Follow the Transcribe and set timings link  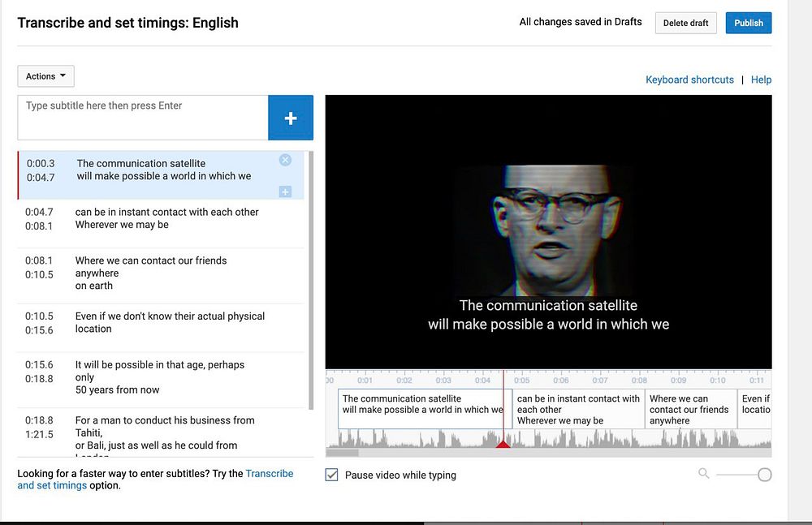click(155, 480)
